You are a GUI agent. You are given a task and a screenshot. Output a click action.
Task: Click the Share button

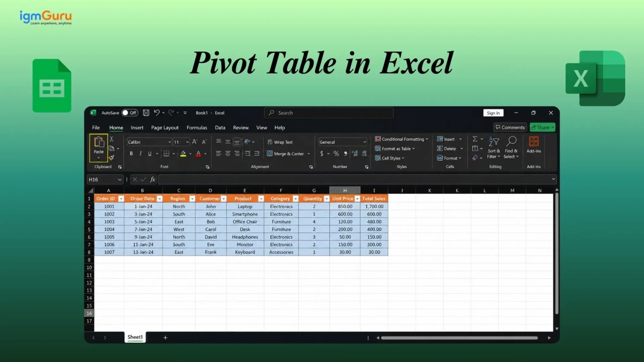(543, 127)
